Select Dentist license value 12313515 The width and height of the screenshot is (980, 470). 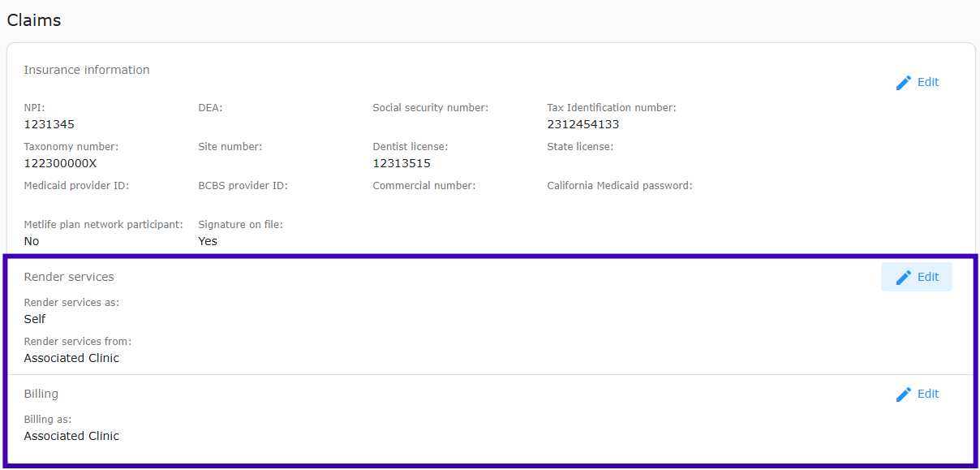[402, 163]
